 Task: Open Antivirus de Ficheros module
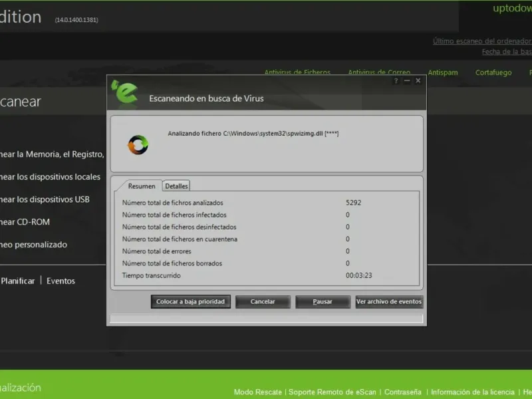297,72
